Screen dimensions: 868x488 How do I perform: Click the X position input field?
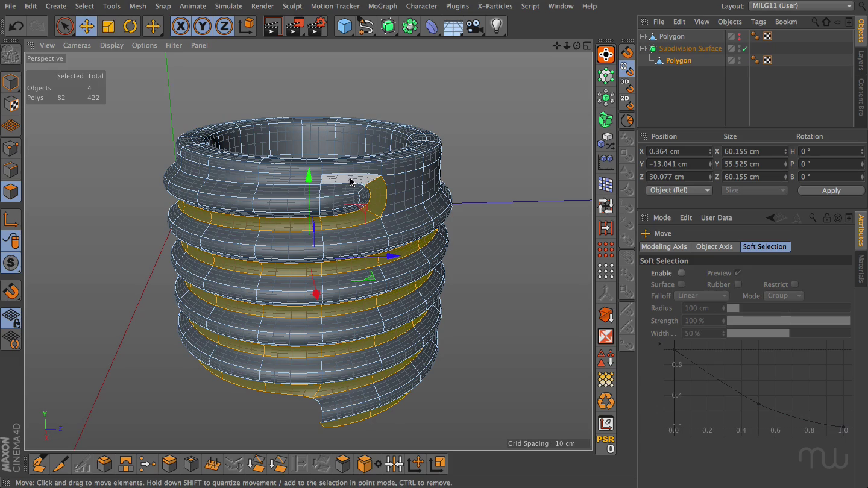(x=676, y=151)
